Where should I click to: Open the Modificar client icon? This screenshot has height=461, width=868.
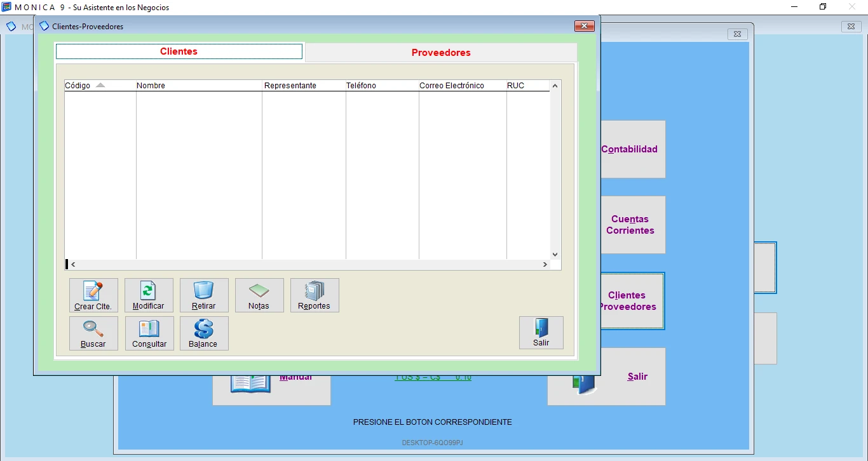coord(149,295)
